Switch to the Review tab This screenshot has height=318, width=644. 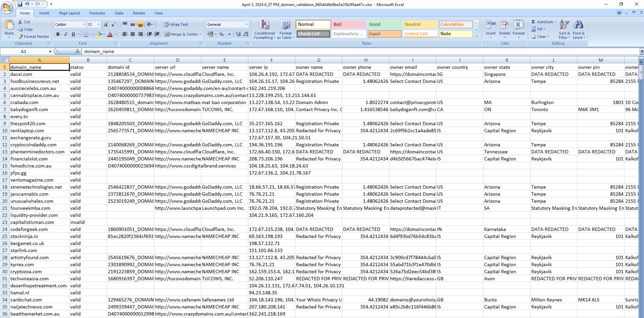139,13
